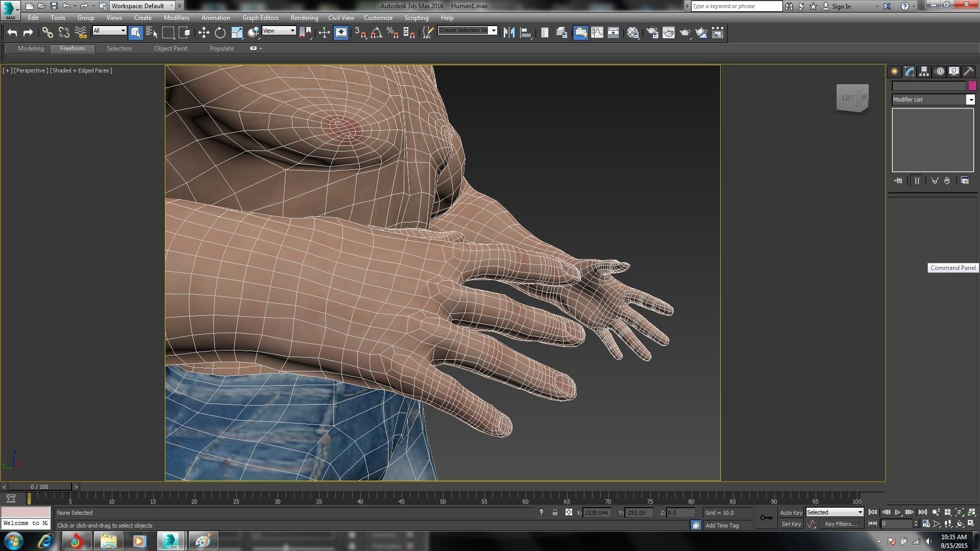980x551 pixels.
Task: Click Play Animation button
Action: [x=898, y=512]
